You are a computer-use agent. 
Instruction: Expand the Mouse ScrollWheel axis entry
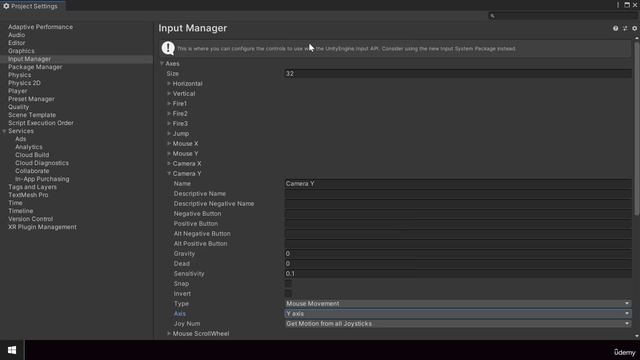pos(169,333)
